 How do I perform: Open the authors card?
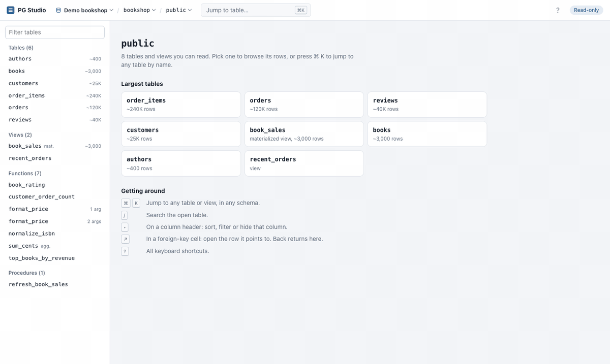181,163
